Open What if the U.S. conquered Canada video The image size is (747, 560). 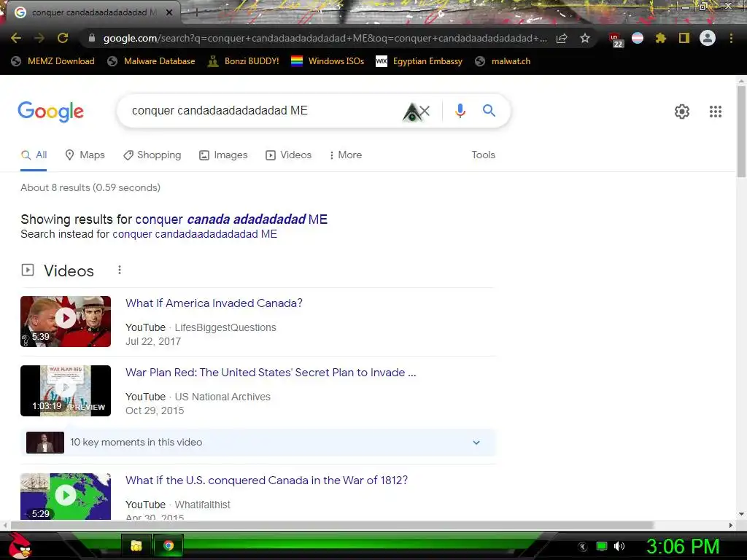point(266,480)
